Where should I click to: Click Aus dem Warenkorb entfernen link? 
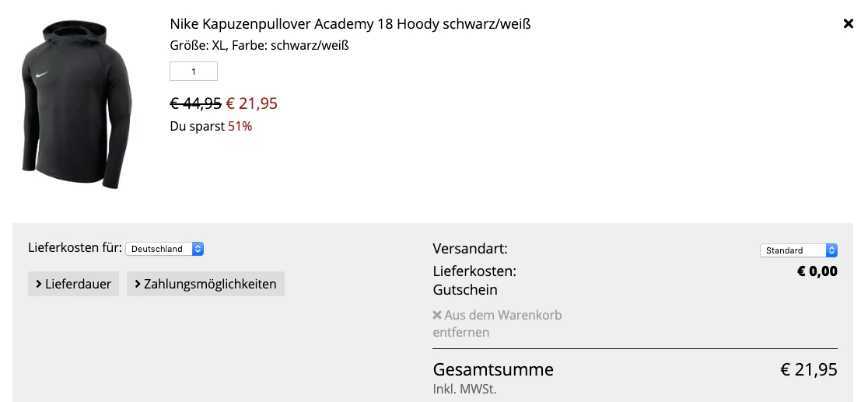pos(497,323)
